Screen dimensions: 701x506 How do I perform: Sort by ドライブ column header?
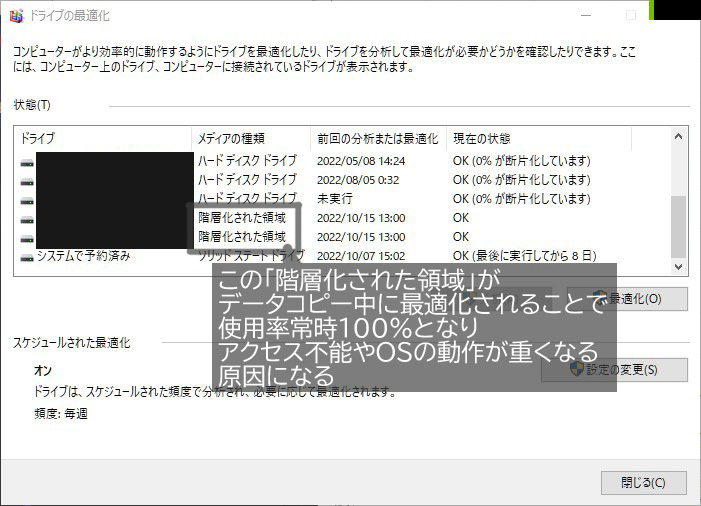(104, 139)
